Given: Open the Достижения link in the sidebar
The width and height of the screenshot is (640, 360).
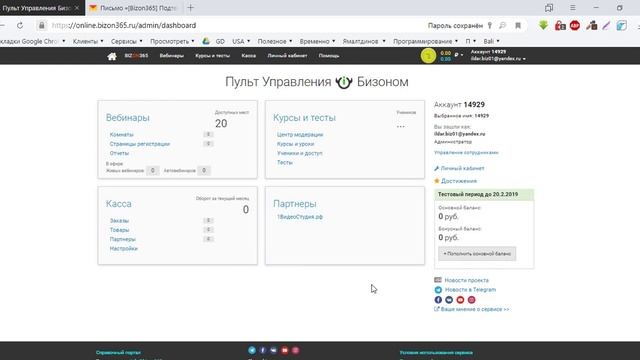Looking at the screenshot, I should pyautogui.click(x=459, y=181).
